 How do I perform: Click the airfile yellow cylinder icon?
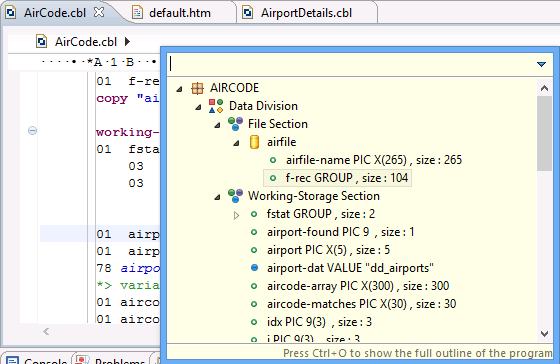[x=254, y=142]
